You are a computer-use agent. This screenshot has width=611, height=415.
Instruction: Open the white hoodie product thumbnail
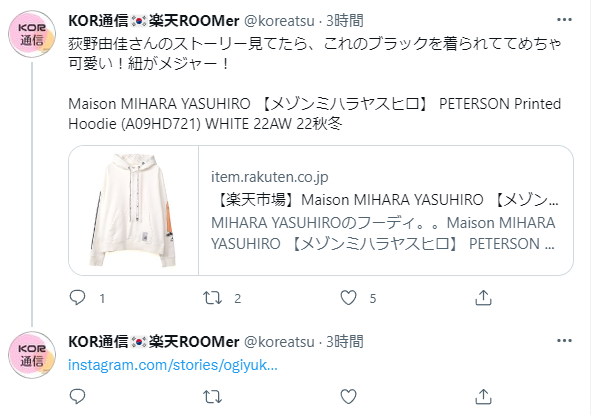(x=134, y=210)
